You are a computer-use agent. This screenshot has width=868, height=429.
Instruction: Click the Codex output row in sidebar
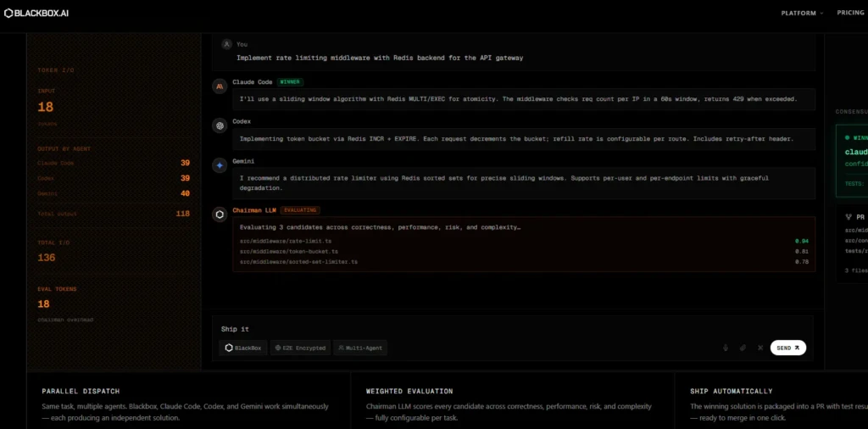(114, 178)
